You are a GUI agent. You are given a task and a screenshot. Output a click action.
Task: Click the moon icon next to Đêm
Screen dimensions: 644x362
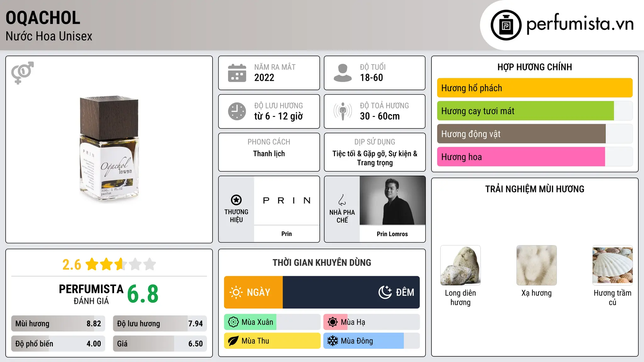pyautogui.click(x=385, y=292)
